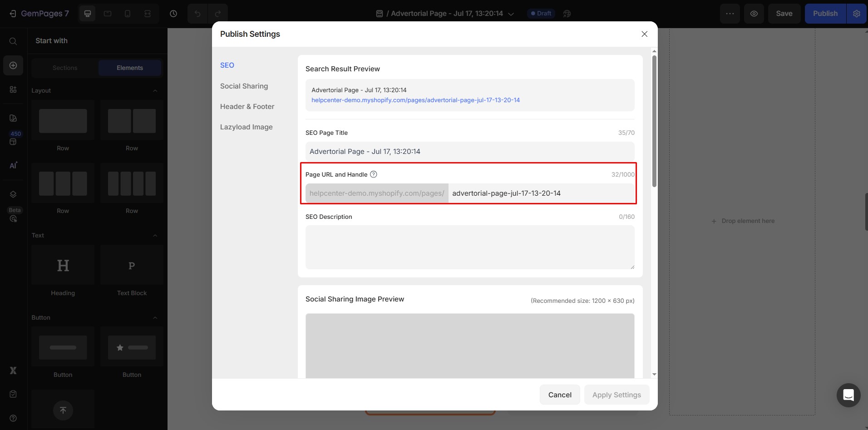The image size is (868, 430).
Task: Apply the publish settings
Action: 616,395
